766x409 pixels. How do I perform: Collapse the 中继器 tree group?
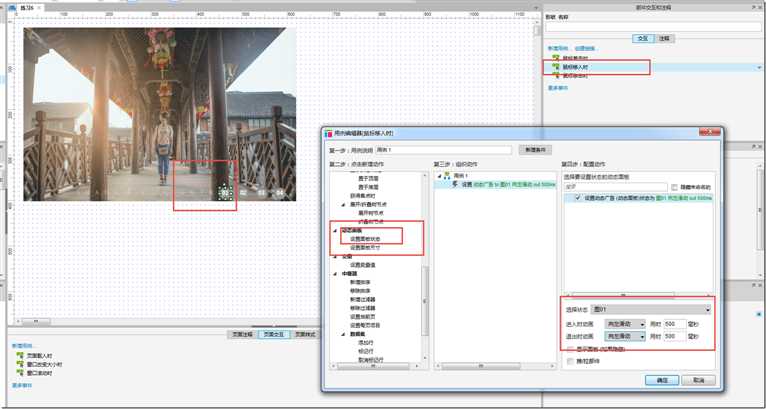pos(335,274)
